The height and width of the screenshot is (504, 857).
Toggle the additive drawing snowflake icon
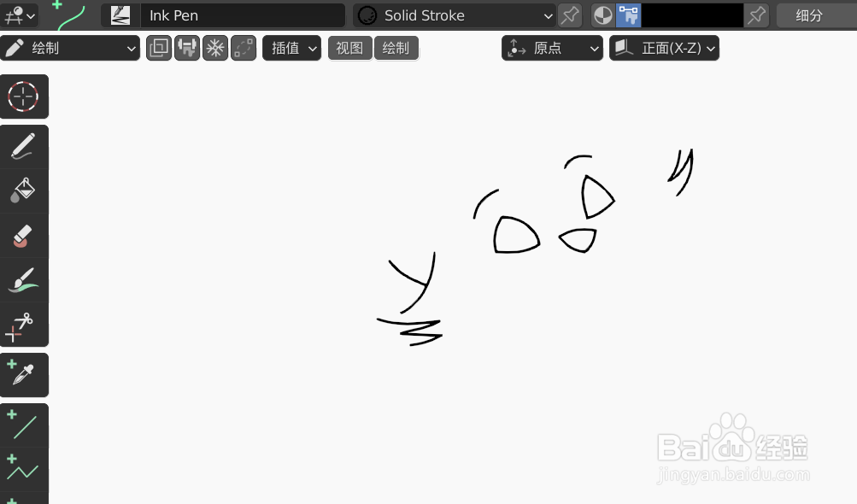215,48
